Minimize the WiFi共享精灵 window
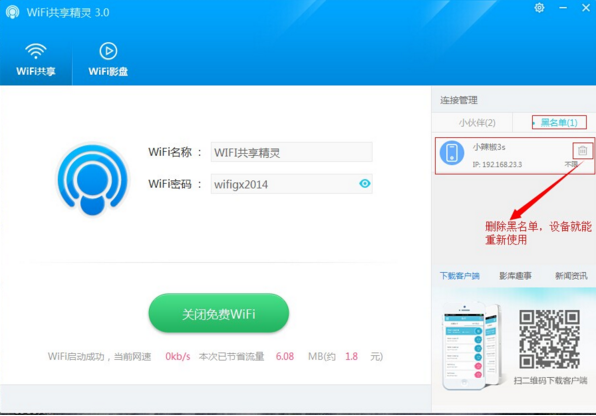Screen dimensions: 596x416 563,8
